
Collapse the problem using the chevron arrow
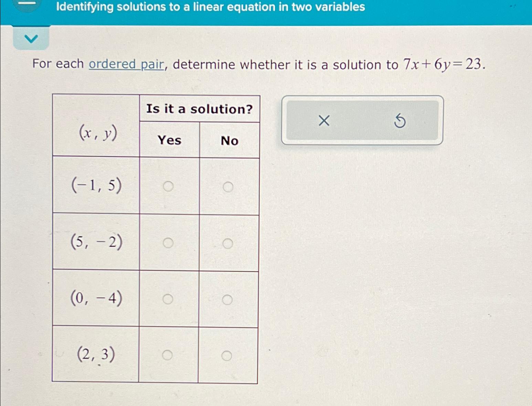click(x=31, y=38)
